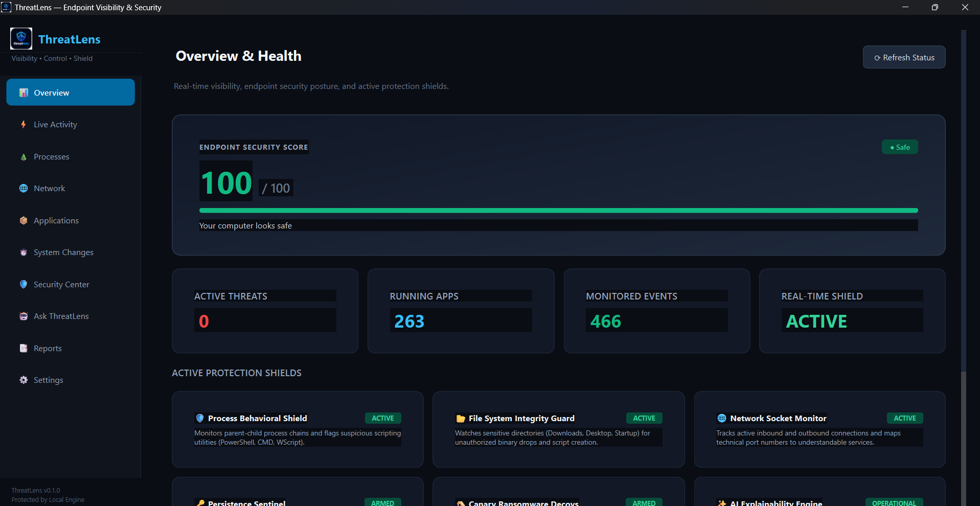Image resolution: width=980 pixels, height=506 pixels.
Task: Click the Processes tree icon
Action: point(24,156)
